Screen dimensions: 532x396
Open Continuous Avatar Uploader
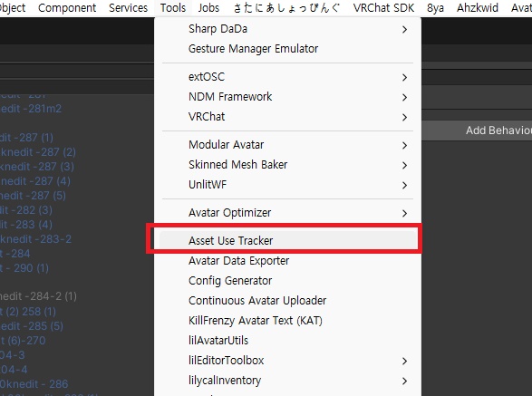pos(287,301)
